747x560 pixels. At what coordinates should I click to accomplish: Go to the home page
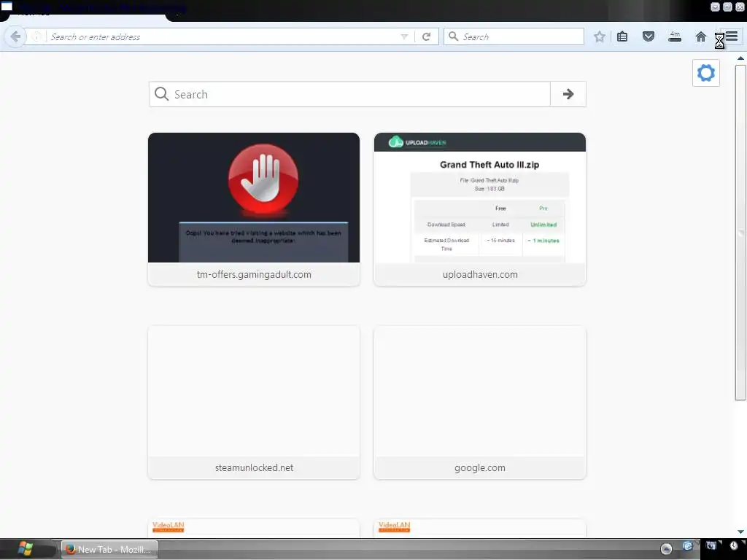[x=701, y=36]
